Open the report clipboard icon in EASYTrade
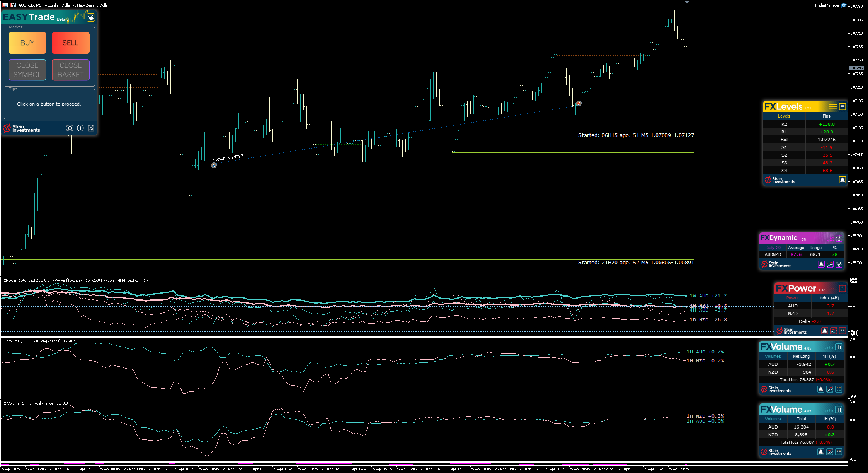868x473 pixels. pos(91,128)
